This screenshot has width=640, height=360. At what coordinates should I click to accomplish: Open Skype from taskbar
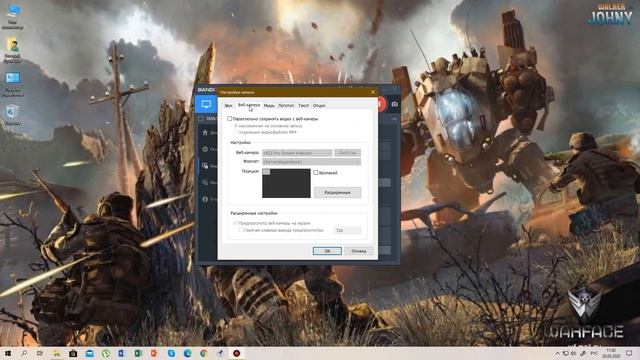pyautogui.click(x=171, y=353)
